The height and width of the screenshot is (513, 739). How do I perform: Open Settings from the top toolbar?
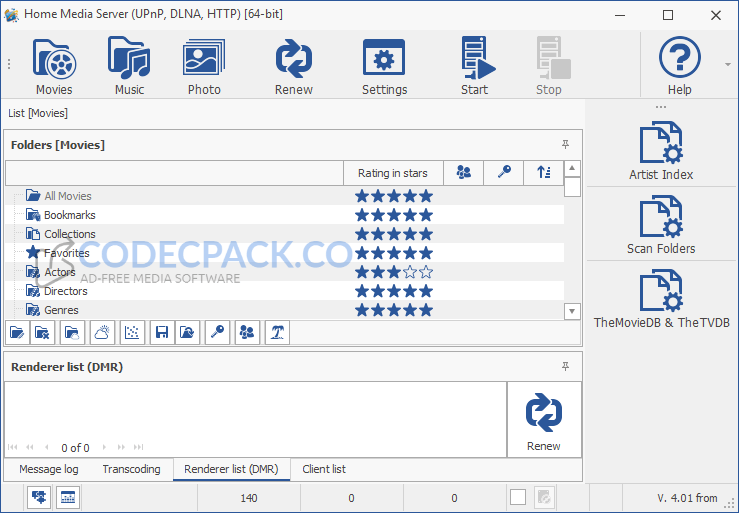(384, 66)
